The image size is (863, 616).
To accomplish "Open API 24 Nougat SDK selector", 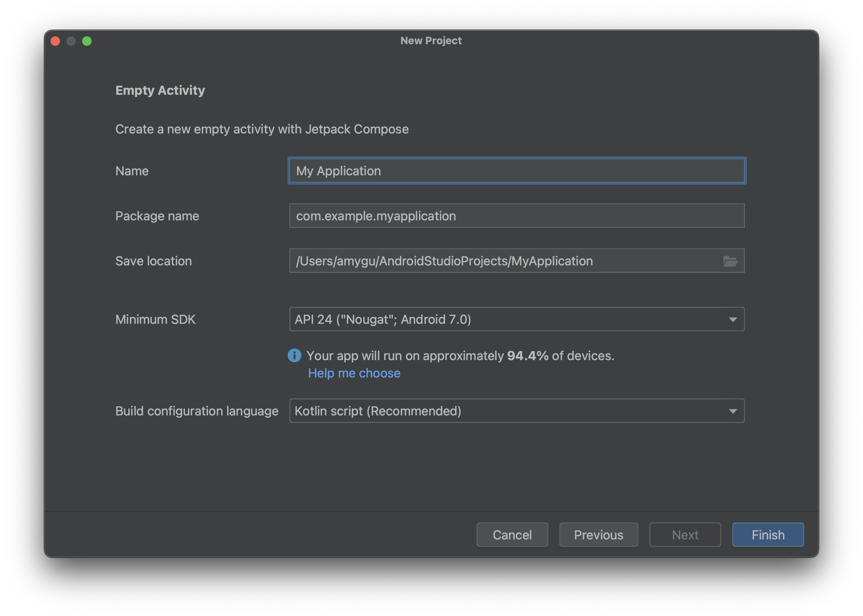I will pyautogui.click(x=516, y=319).
